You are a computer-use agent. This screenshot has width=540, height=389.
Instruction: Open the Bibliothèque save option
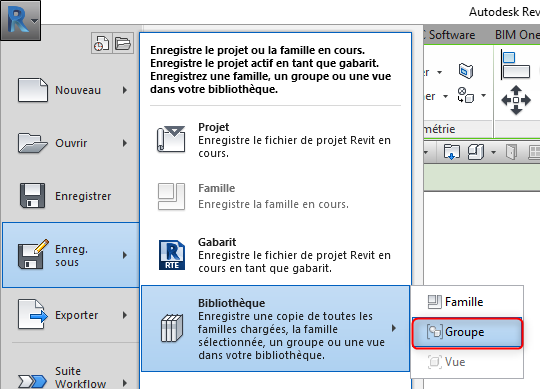click(276, 328)
